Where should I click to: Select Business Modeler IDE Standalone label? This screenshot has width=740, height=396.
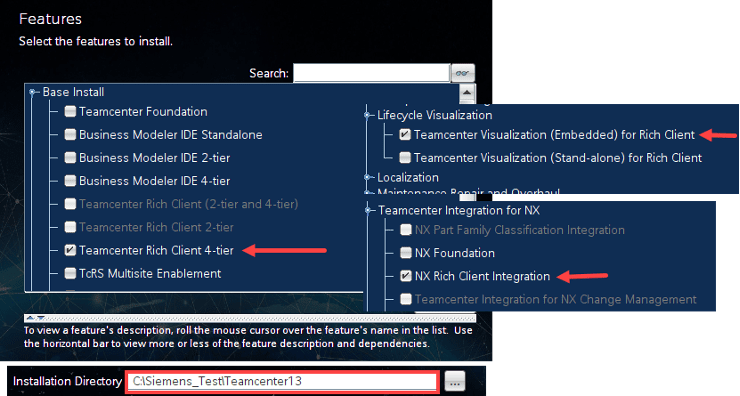point(170,135)
